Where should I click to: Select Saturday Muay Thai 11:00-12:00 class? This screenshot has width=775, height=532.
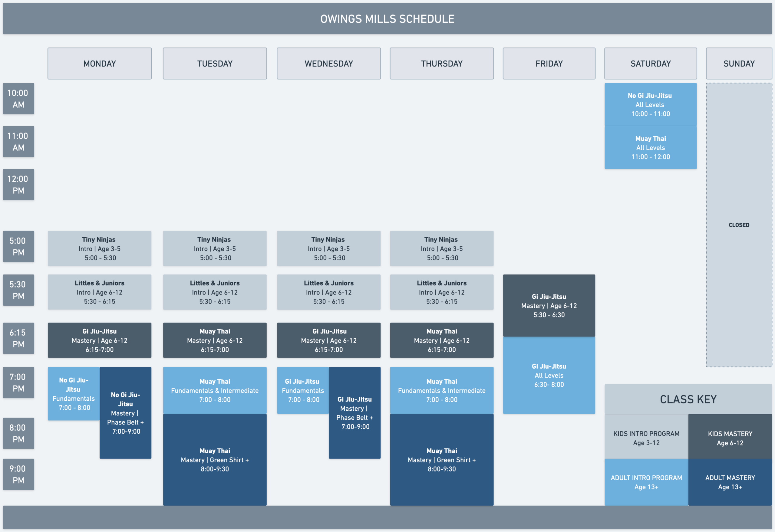pos(650,147)
